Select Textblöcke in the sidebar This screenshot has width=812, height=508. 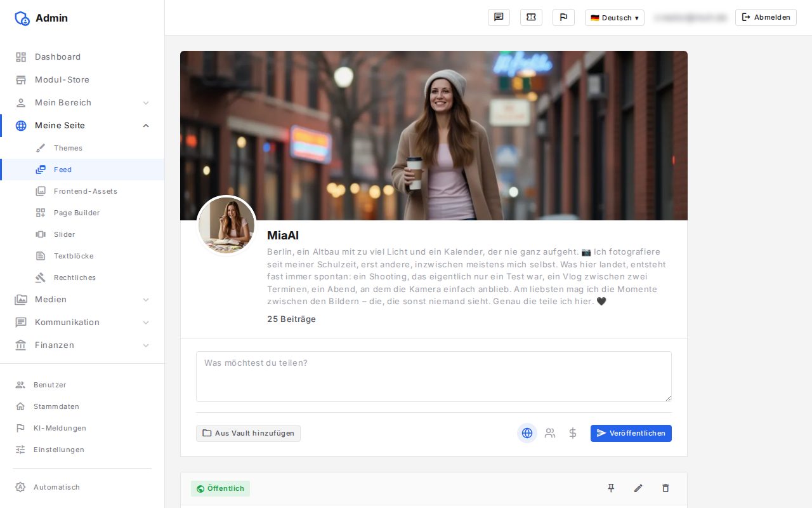(x=82, y=256)
